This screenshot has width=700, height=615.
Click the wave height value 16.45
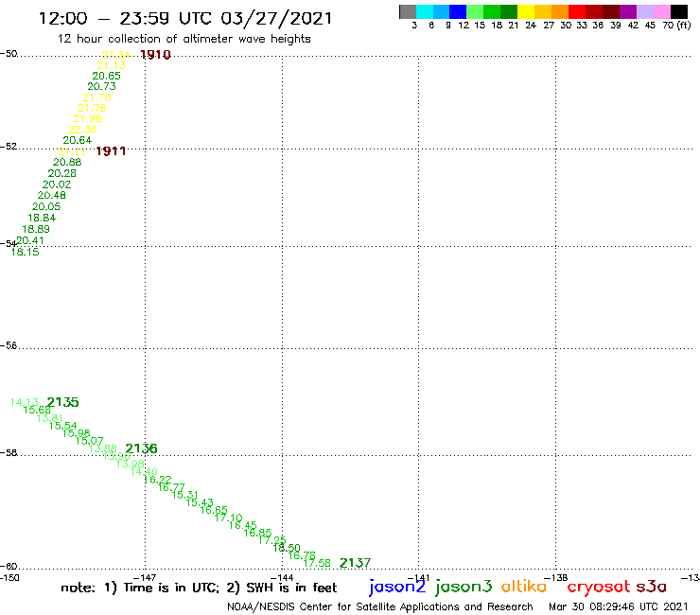tap(243, 525)
